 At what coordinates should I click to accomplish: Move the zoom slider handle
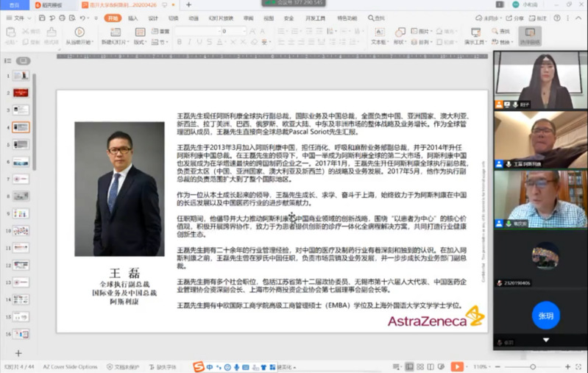tap(533, 366)
